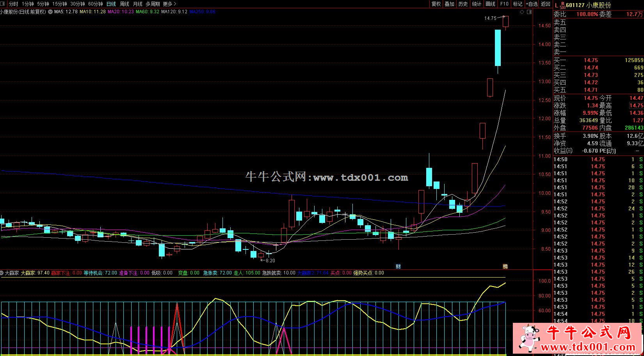This screenshot has width=644, height=356.
Task: Open the 统计 statistics tool
Action: (x=477, y=4)
